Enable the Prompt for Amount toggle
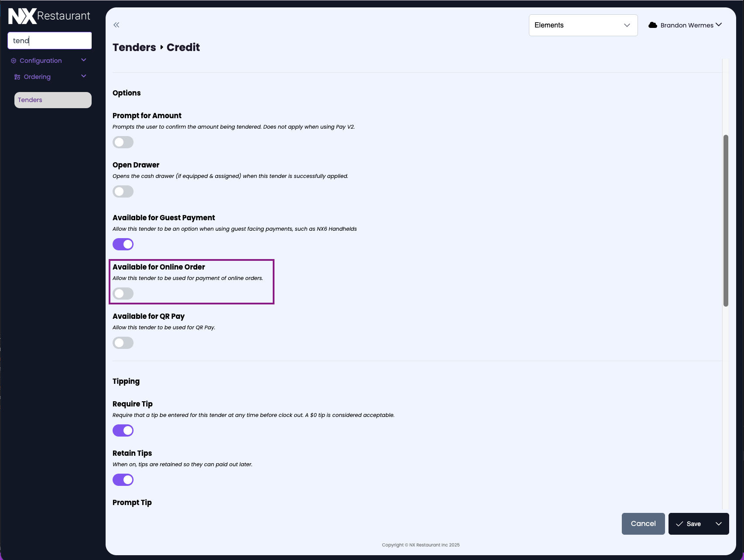 pyautogui.click(x=123, y=142)
